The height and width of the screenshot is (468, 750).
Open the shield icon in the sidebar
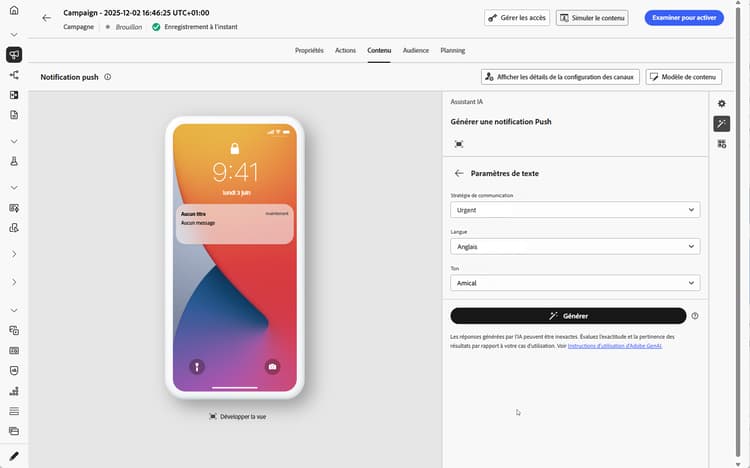pos(14,370)
